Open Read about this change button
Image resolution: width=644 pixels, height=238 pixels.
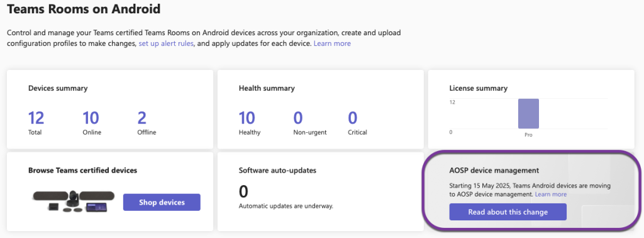(x=508, y=212)
